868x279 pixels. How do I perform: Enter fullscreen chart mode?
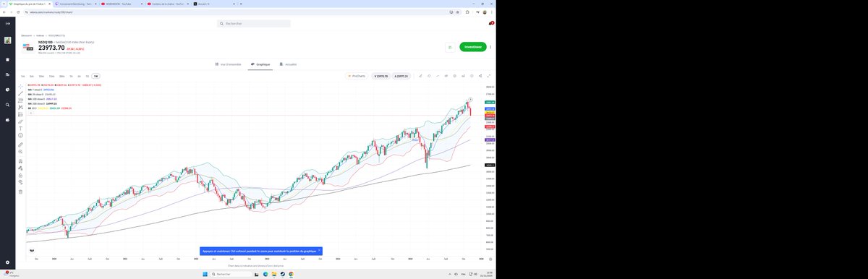[x=489, y=76]
